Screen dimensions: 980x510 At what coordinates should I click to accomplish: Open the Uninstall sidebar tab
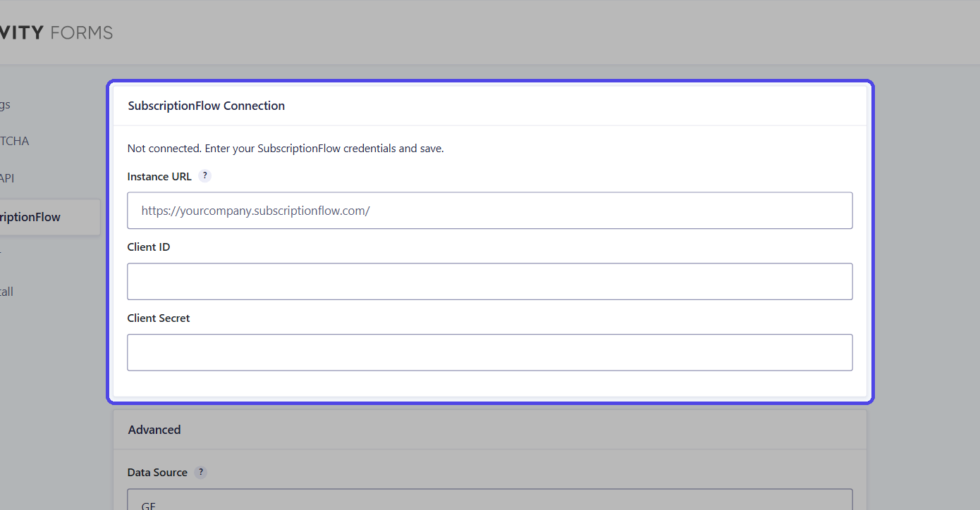tap(7, 292)
